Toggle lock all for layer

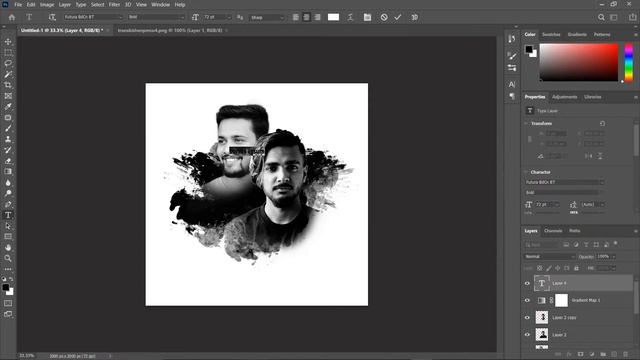(576, 268)
